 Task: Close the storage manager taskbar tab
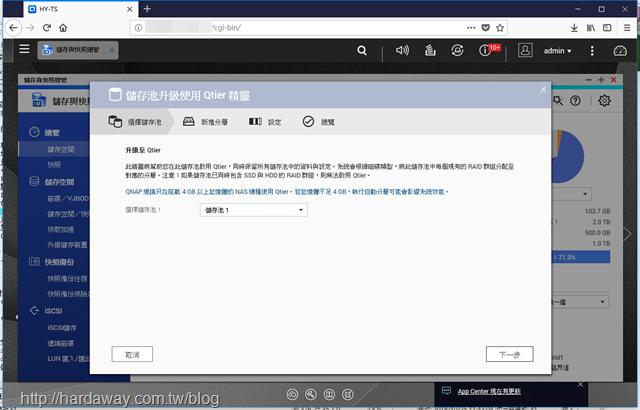pyautogui.click(x=111, y=50)
